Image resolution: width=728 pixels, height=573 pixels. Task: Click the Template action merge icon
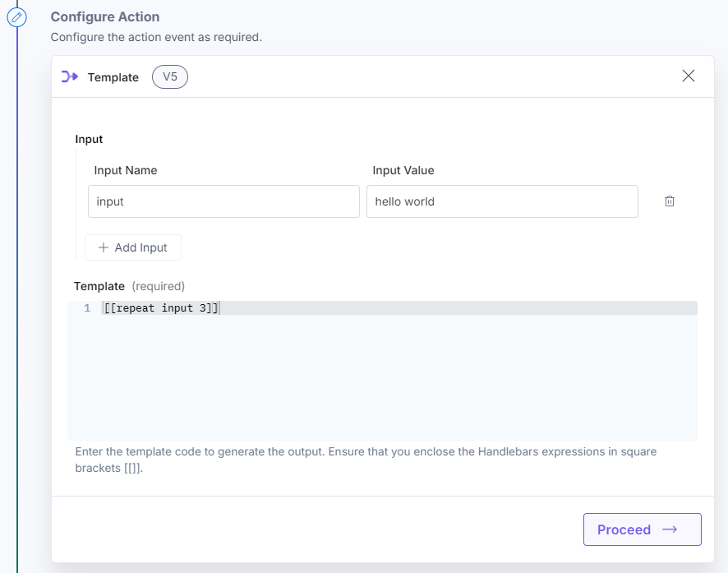coord(70,77)
